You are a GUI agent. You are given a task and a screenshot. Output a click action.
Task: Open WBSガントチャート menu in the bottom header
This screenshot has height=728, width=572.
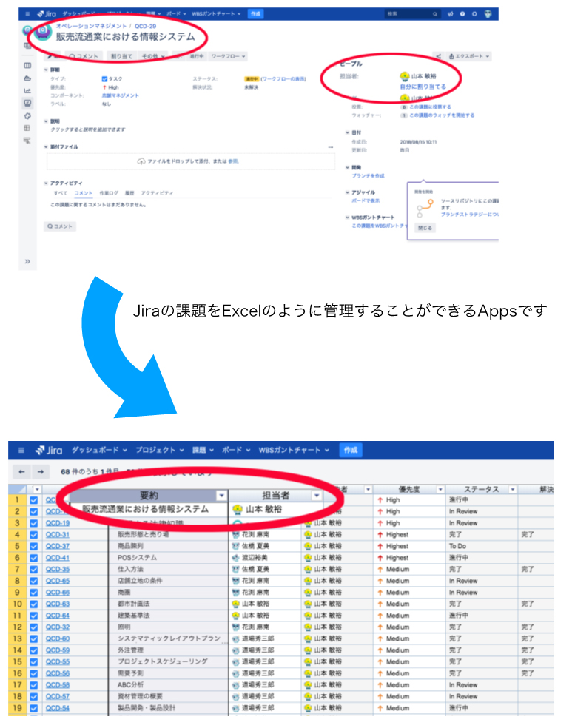coord(294,450)
